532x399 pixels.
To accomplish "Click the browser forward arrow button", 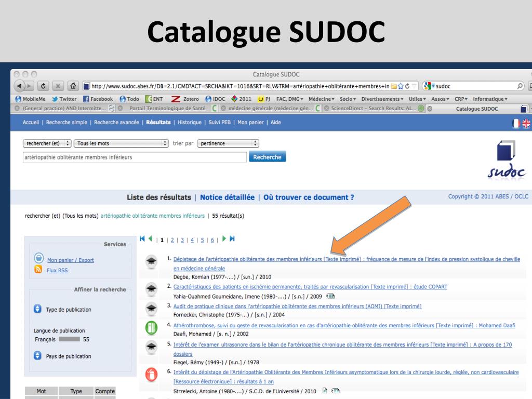I will pyautogui.click(x=29, y=86).
